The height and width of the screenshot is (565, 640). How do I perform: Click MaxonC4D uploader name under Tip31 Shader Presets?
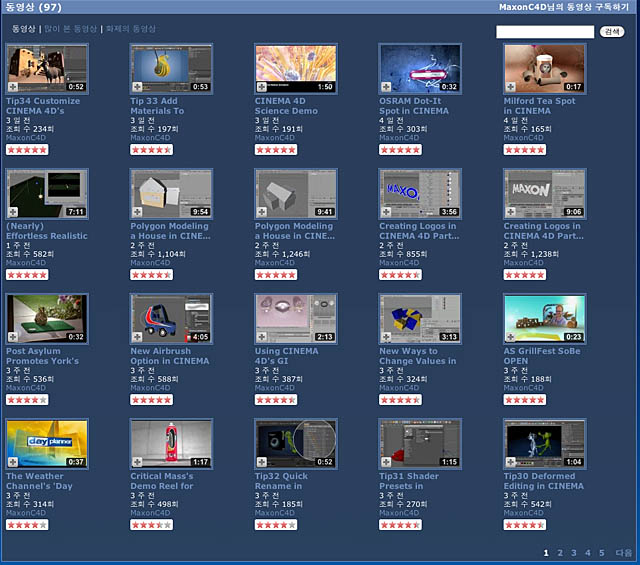[399, 513]
